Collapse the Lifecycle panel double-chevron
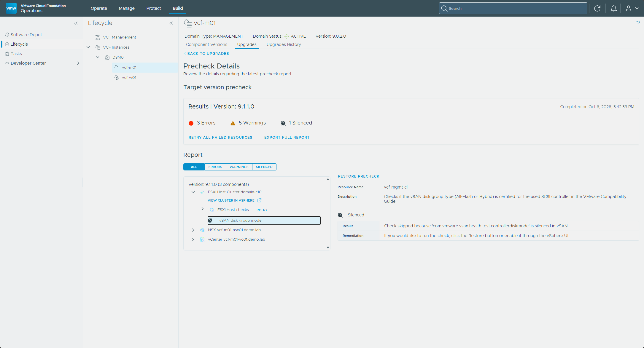 click(x=171, y=23)
